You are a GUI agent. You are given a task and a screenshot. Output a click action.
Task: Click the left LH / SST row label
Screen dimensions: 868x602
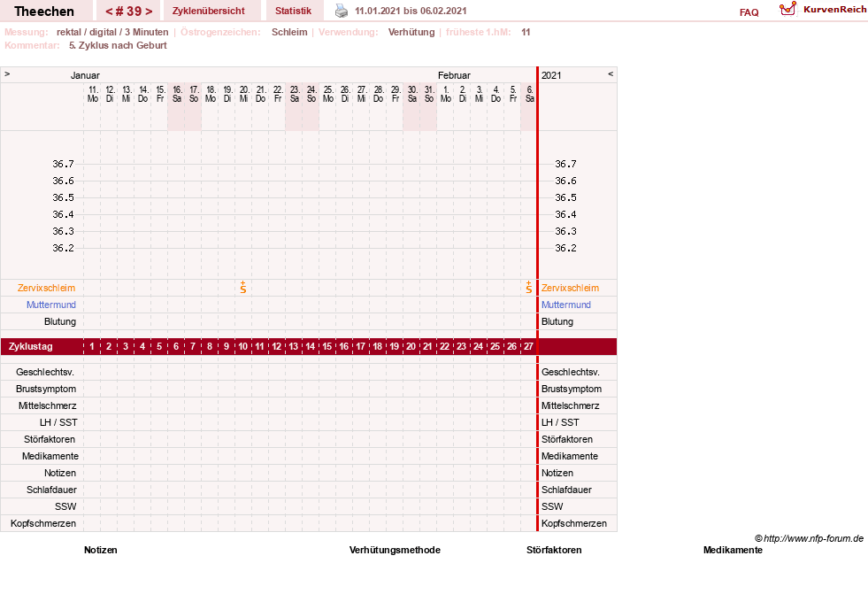coord(58,422)
